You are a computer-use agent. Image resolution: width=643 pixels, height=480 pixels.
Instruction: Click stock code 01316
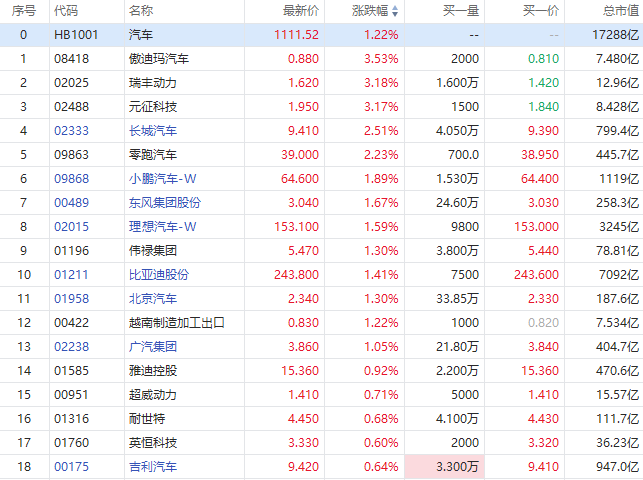click(x=71, y=419)
